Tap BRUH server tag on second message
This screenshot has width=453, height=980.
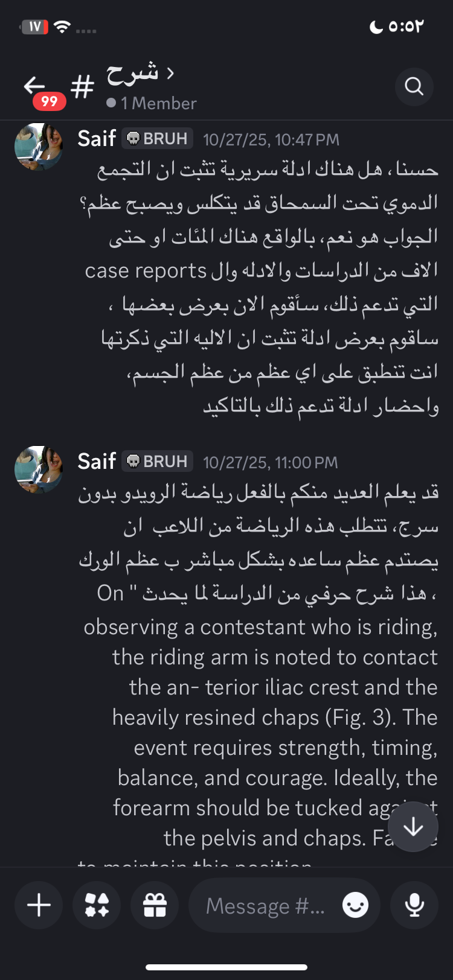click(x=158, y=462)
